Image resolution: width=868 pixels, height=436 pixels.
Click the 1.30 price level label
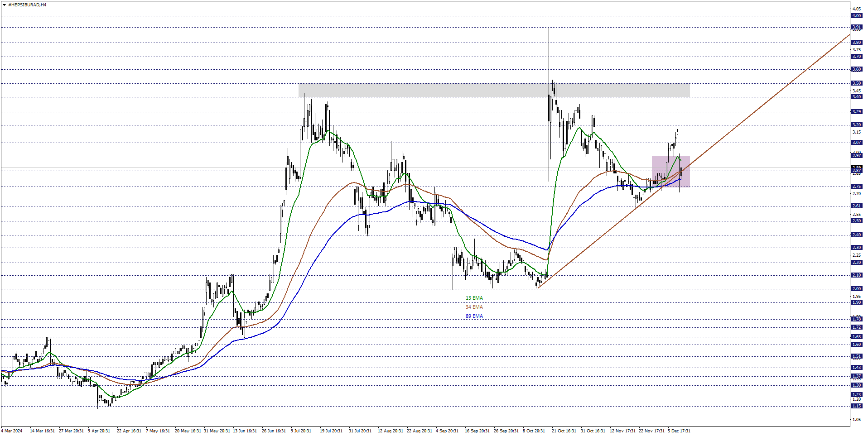856,385
